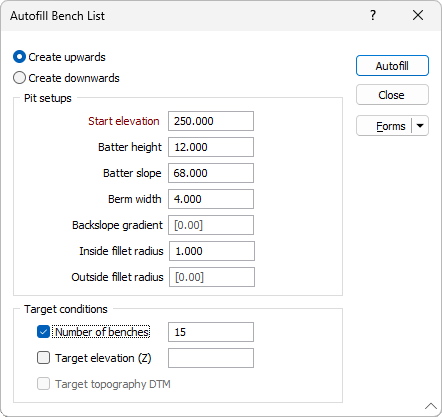442x417 pixels.
Task: Uncheck the Number of benches checkbox
Action: coord(43,332)
